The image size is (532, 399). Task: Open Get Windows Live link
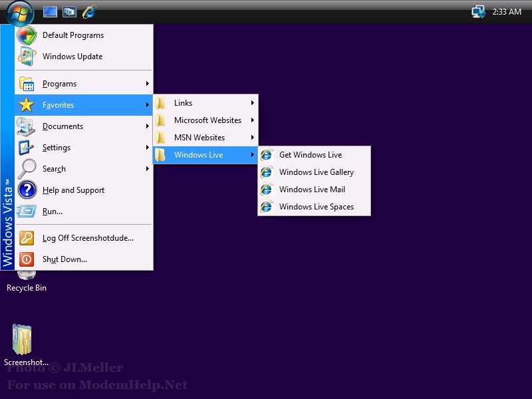click(x=311, y=155)
